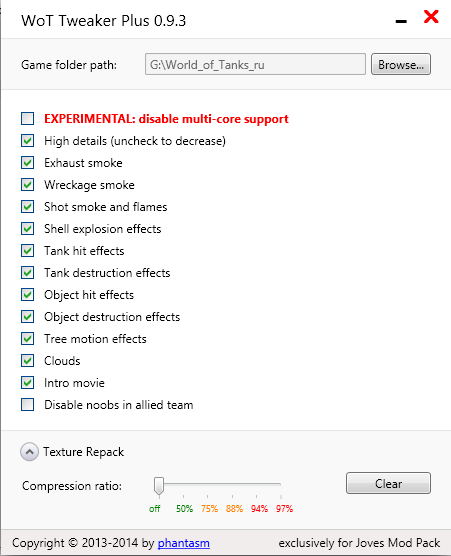Uncheck High details option
This screenshot has width=451, height=556.
tap(28, 141)
